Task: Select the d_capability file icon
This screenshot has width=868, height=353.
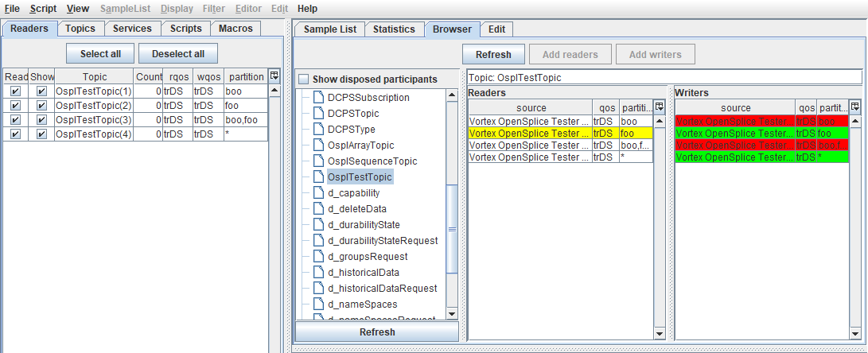Action: (x=318, y=193)
